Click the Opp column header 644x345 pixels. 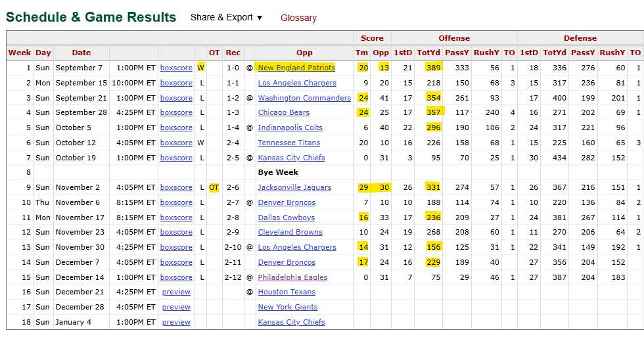click(x=304, y=53)
